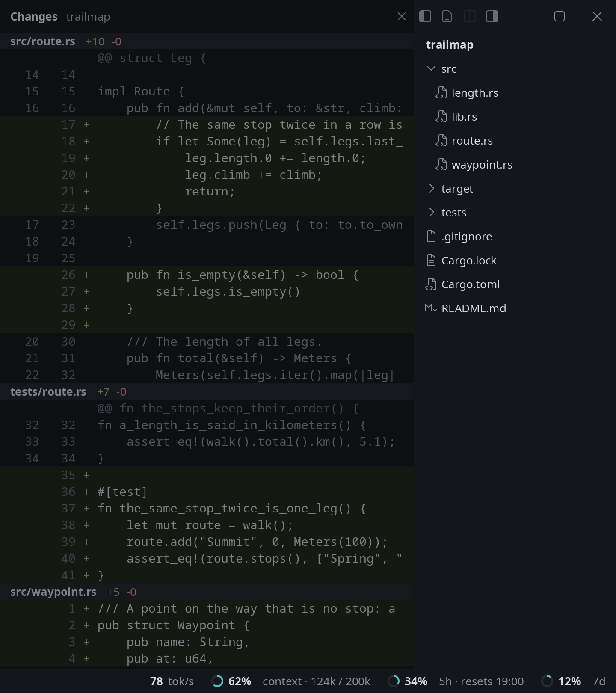Click the Cargo.lock file icon
Screen dimensions: 616x693
pyautogui.click(x=431, y=260)
